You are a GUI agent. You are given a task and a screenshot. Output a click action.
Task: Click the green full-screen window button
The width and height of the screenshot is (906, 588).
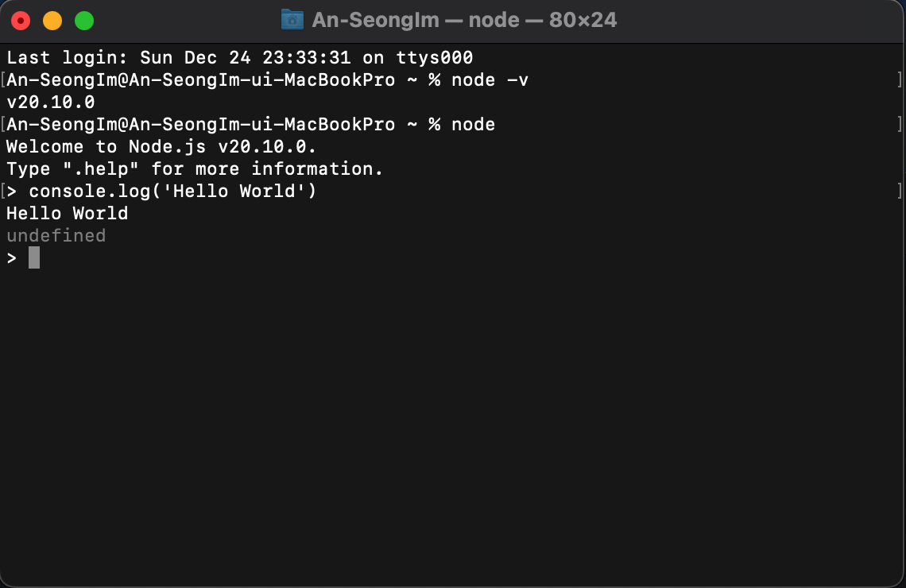point(84,21)
